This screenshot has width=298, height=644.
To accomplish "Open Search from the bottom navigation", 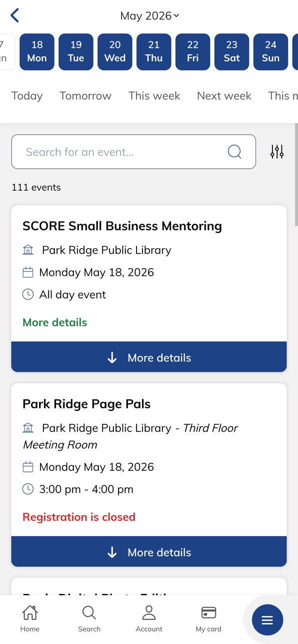I will tap(89, 619).
